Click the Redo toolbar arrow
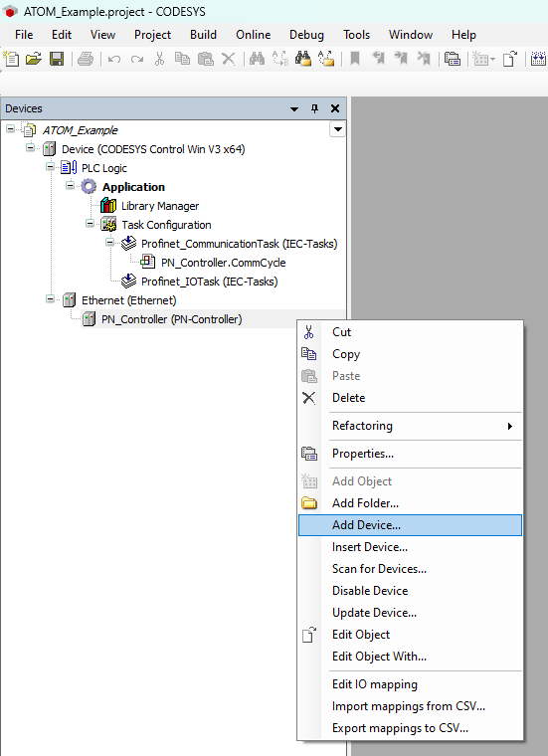Viewport: 548px width, 756px height. tap(137, 60)
